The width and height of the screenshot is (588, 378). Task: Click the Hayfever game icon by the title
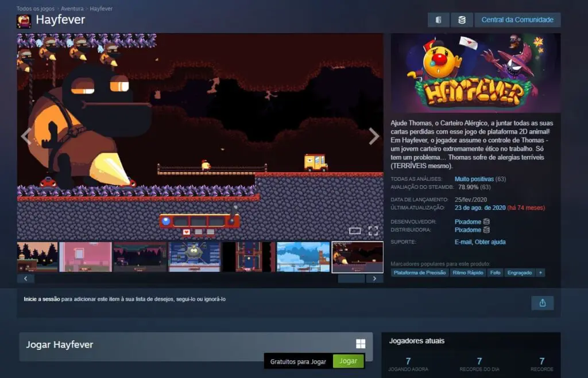tap(24, 21)
